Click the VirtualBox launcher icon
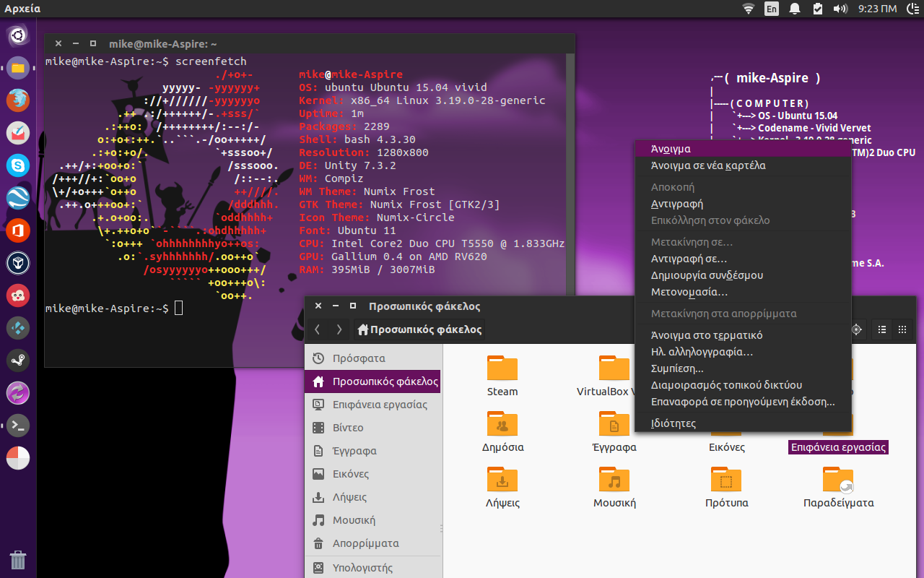Viewport: 924px width, 578px height. click(x=18, y=263)
